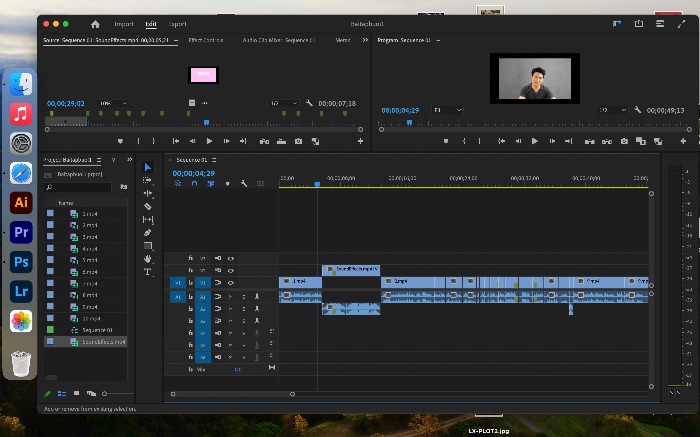Switch to Import workspace tab

pyautogui.click(x=124, y=24)
